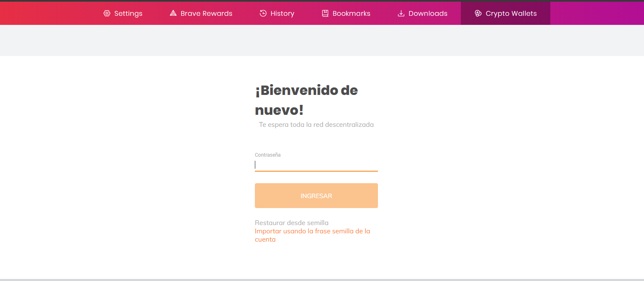Focus the Contraseña password field
Image resolution: width=644 pixels, height=281 pixels.
coord(316,165)
